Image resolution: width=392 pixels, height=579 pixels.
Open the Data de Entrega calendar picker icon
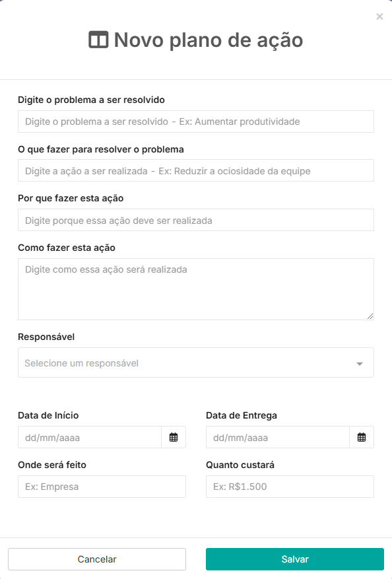click(362, 437)
